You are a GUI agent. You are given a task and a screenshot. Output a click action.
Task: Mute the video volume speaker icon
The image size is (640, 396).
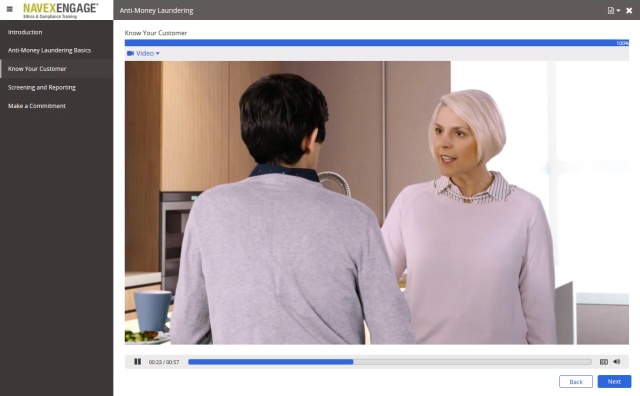pos(617,362)
